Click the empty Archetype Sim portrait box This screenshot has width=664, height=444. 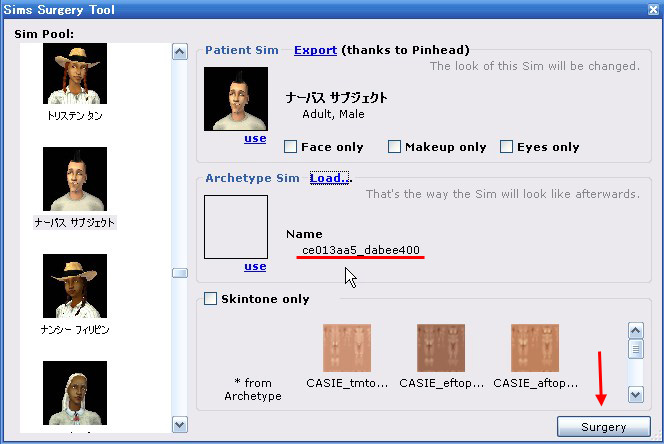[236, 227]
